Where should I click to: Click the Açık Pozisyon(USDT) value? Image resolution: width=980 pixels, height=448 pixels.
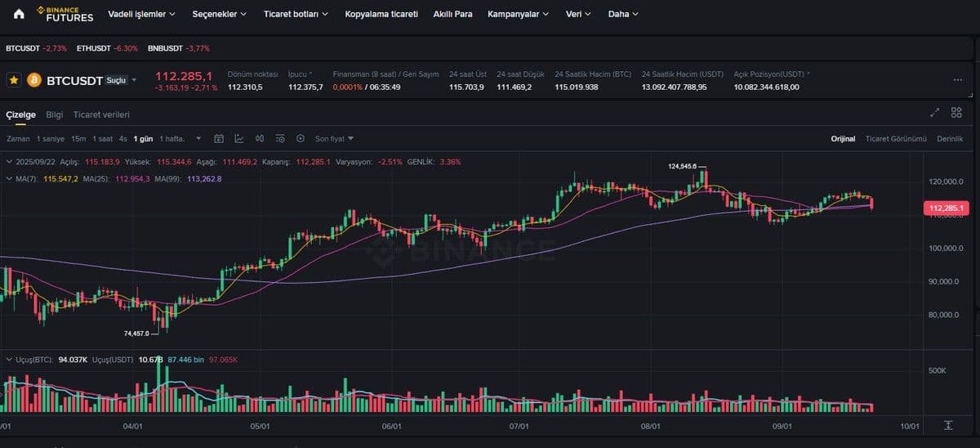point(767,87)
